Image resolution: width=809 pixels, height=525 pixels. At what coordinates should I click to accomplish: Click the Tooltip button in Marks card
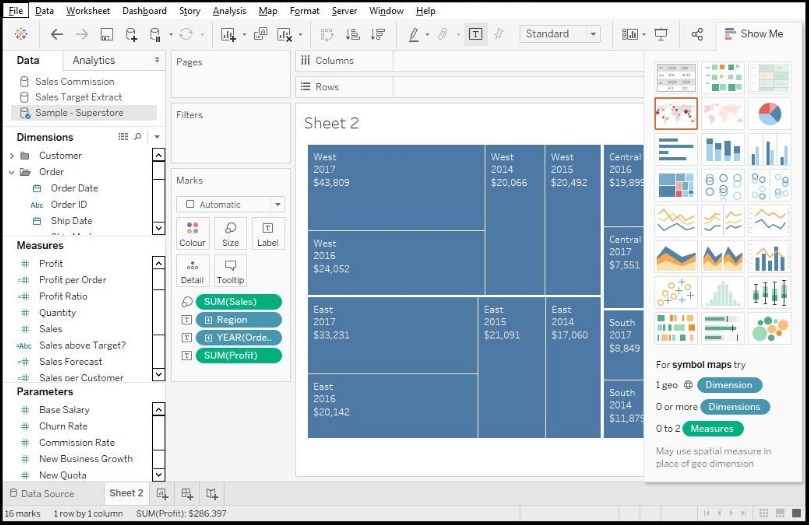230,271
